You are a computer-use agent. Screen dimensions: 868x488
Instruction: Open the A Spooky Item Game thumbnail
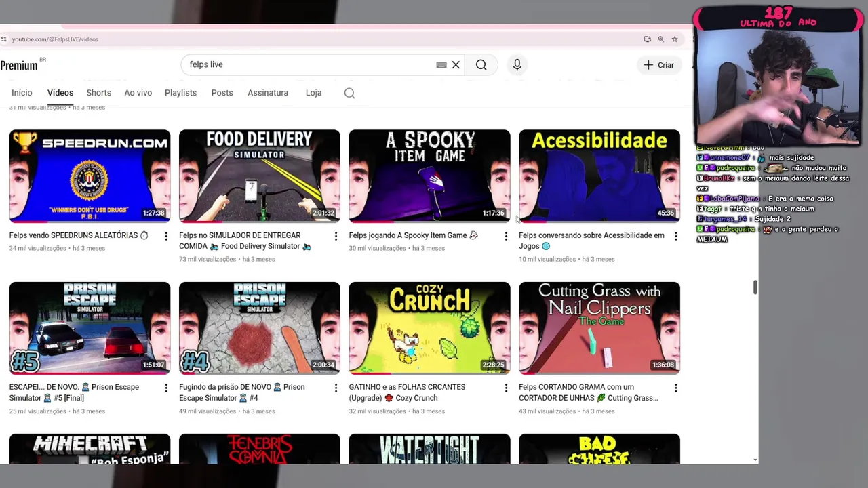pyautogui.click(x=429, y=176)
